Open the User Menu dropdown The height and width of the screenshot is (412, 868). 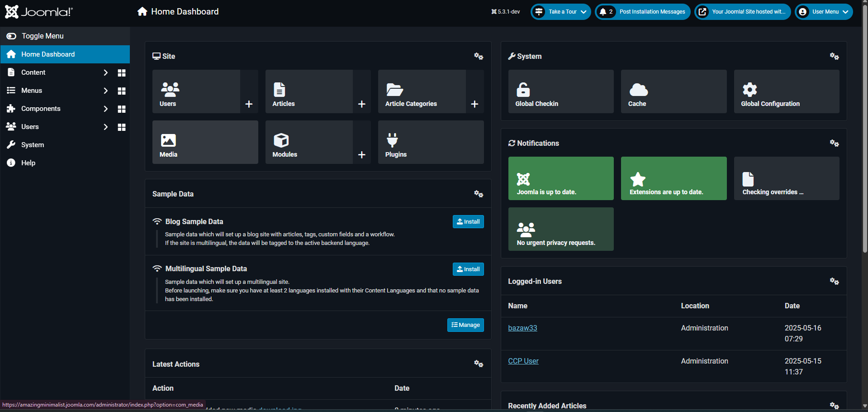pyautogui.click(x=824, y=12)
